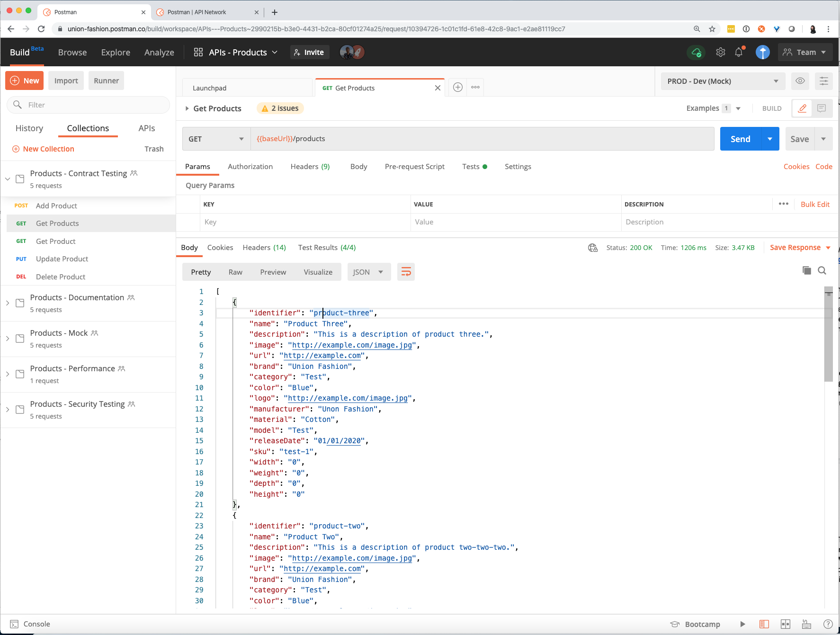Open a new request tab with plus icon
The height and width of the screenshot is (635, 840).
[x=457, y=87]
